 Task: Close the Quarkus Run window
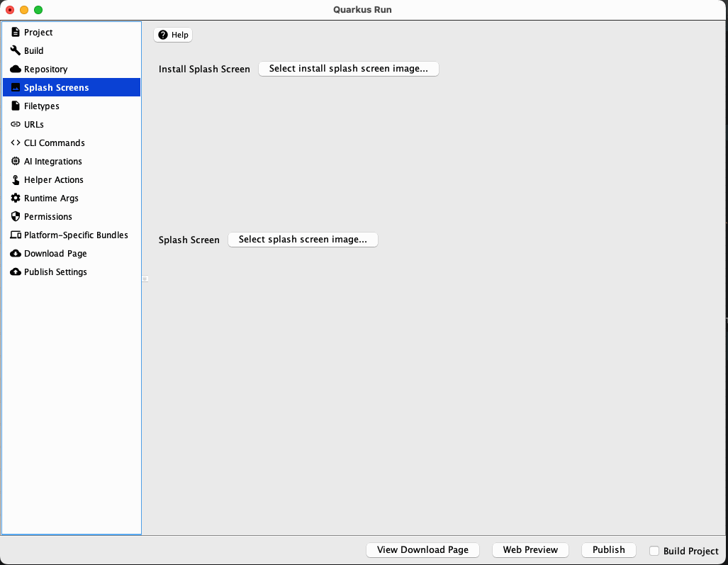pos(10,10)
